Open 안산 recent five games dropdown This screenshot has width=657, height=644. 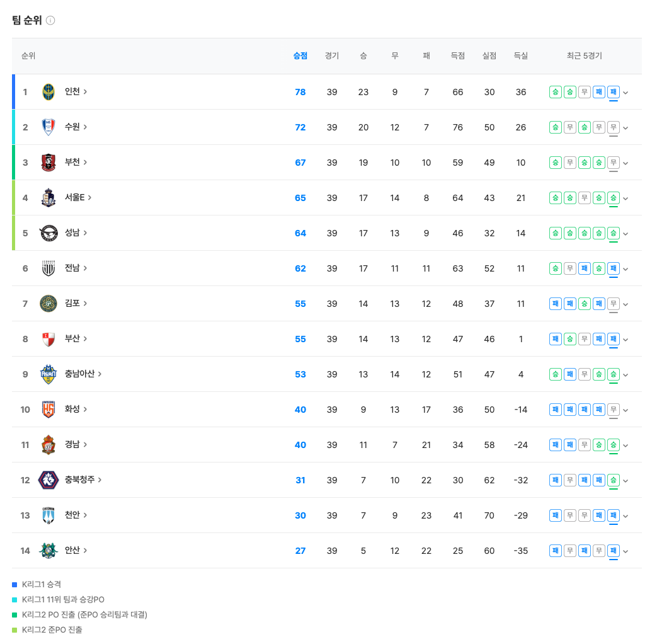pyautogui.click(x=625, y=551)
